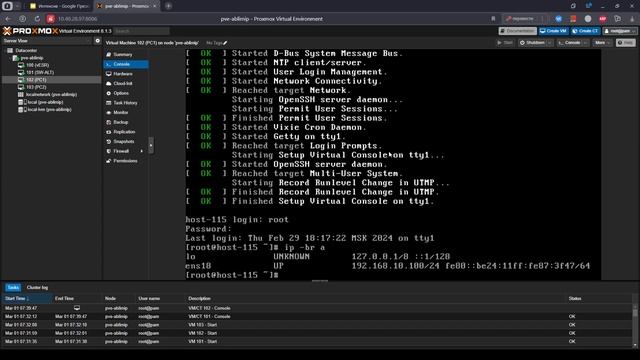Image resolution: width=640 pixels, height=360 pixels.
Task: Click the 'VM 103 - Start' task row
Action: (x=317, y=325)
